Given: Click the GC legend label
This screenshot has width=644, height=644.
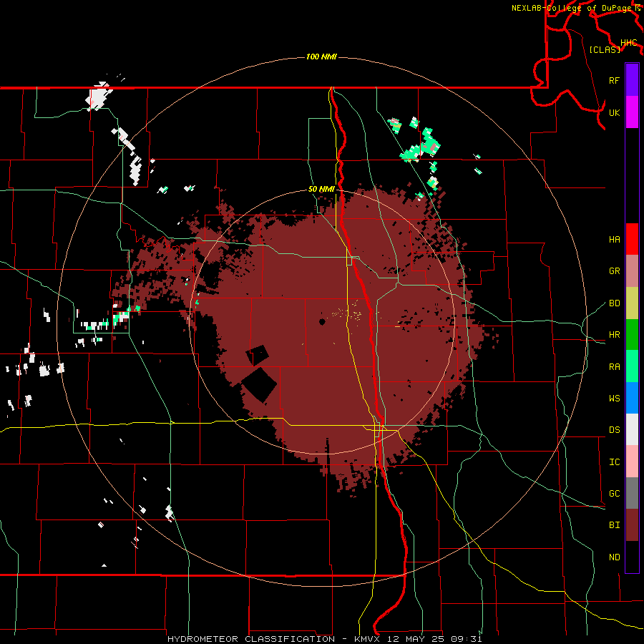Looking at the screenshot, I should (614, 494).
